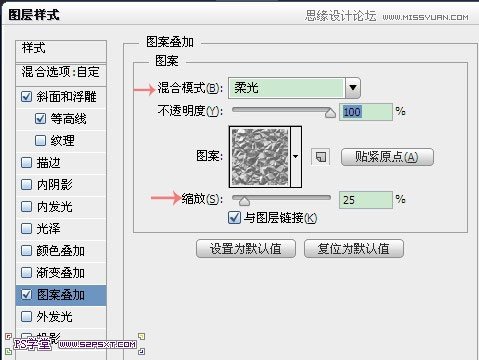Click the 不透明度 slider handle
This screenshot has width=479, height=360.
point(330,113)
